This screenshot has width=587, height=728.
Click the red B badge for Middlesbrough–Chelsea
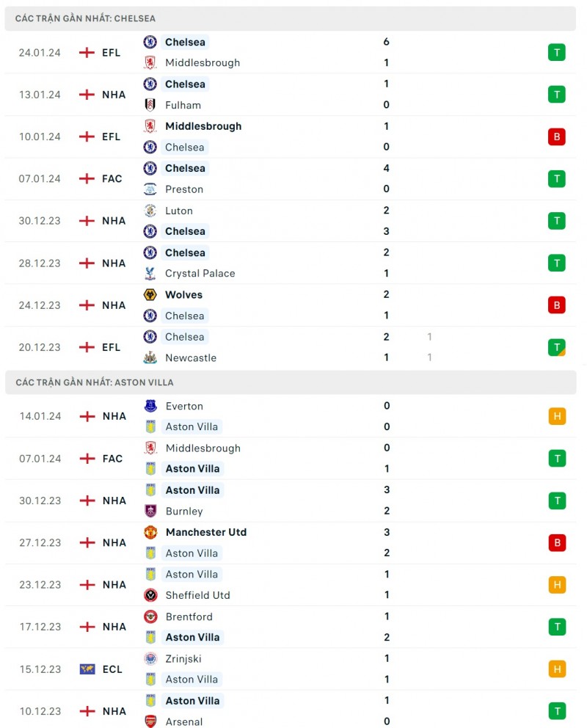tap(557, 136)
